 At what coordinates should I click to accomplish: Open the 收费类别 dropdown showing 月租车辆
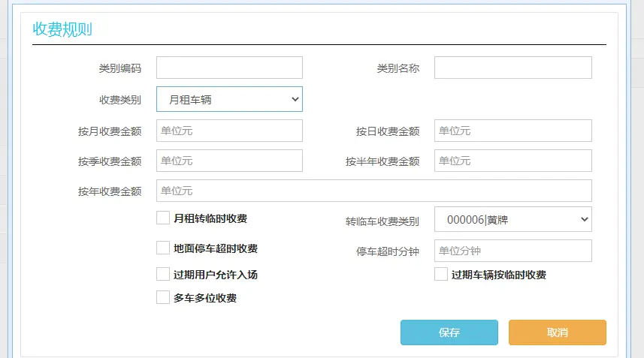point(229,99)
